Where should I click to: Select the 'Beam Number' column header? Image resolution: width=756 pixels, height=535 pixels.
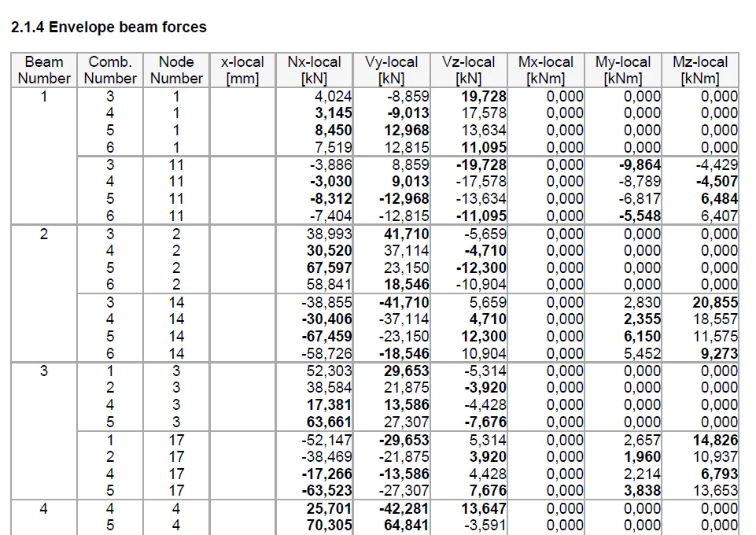coord(44,70)
